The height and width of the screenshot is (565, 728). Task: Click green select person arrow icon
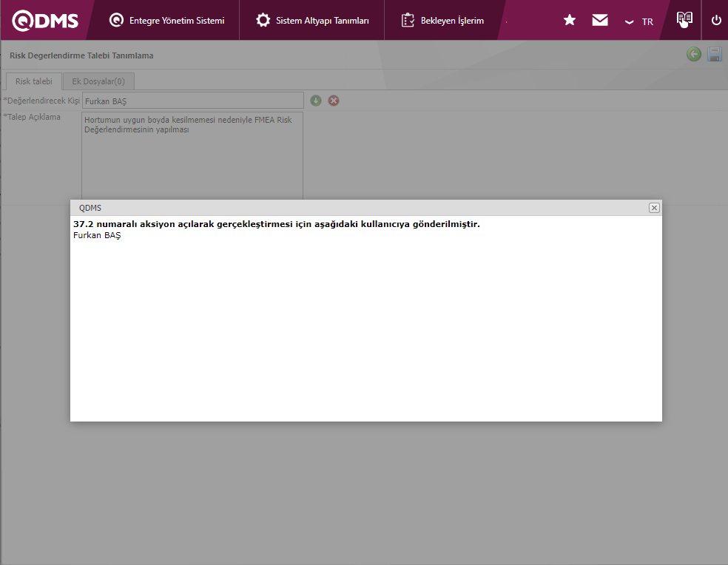pos(316,101)
